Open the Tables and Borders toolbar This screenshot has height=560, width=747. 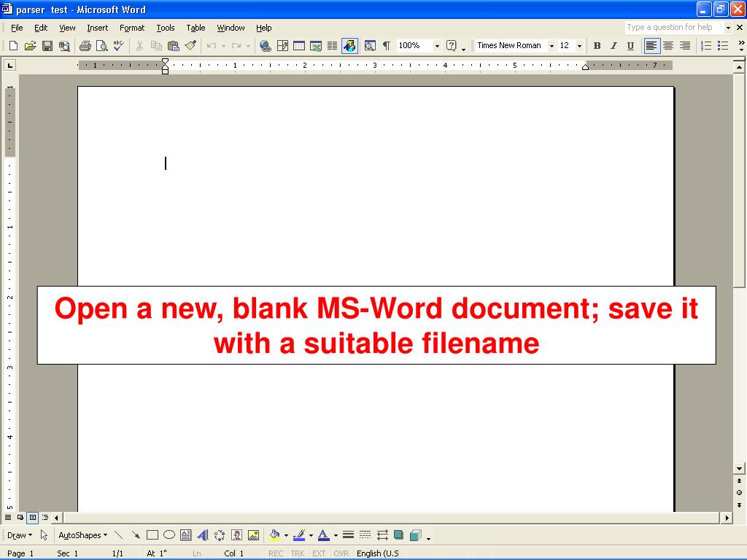coord(282,46)
